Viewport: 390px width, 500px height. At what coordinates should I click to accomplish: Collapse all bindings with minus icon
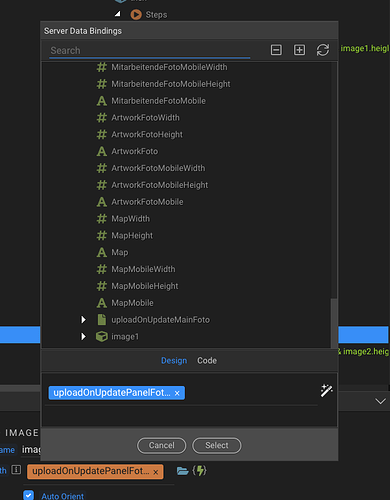(276, 50)
